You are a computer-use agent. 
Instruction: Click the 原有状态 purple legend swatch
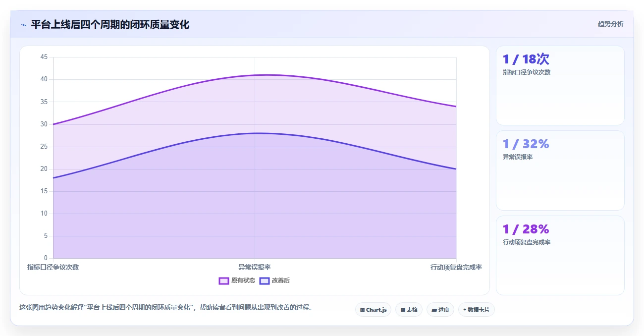(224, 281)
